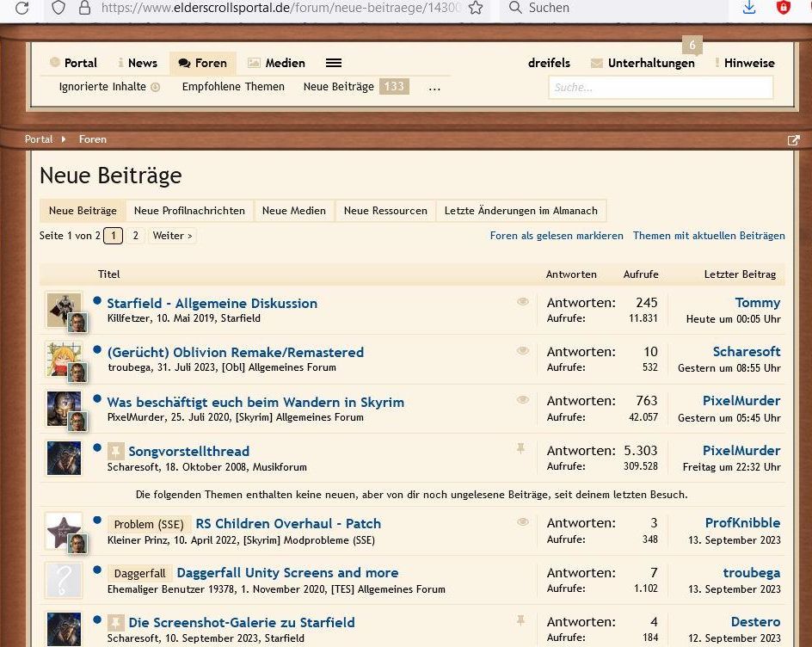Expand the hamburger menu next to Medien
Image resolution: width=812 pixels, height=647 pixels.
tap(334, 63)
